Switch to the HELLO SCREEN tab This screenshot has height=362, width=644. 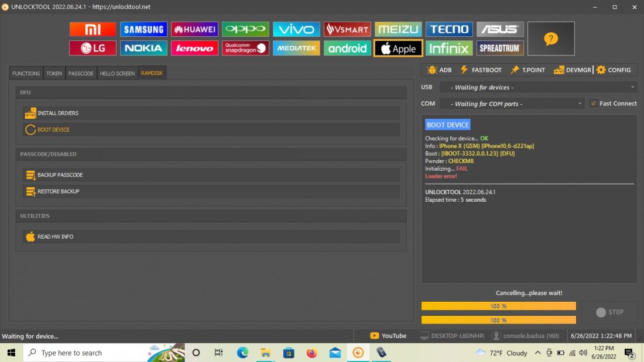coord(117,73)
